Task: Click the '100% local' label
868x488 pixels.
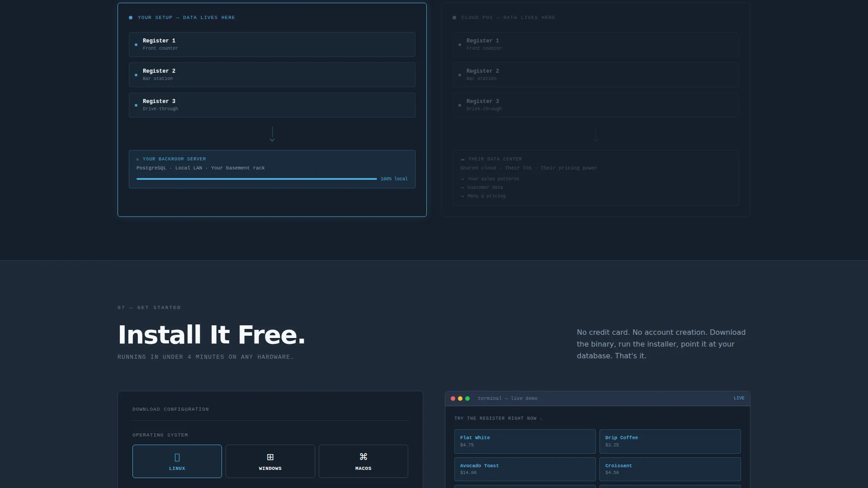Action: 394,179
